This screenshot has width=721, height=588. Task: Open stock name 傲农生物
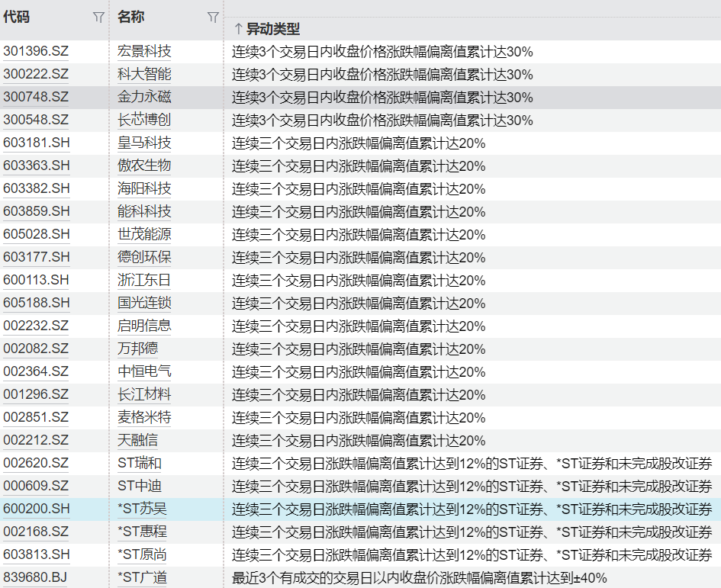pos(144,165)
